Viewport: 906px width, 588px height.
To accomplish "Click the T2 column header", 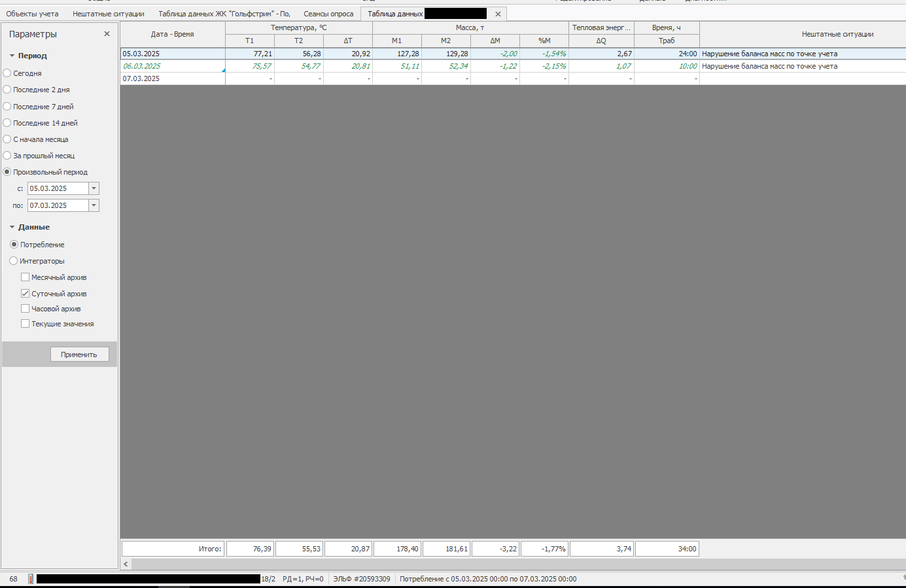I will pos(299,41).
